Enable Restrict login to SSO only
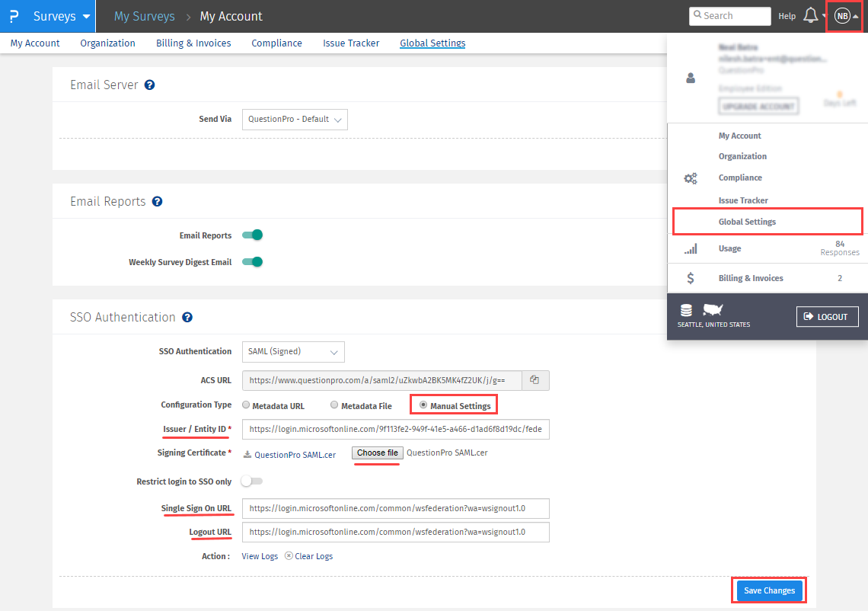868x611 pixels. (252, 481)
